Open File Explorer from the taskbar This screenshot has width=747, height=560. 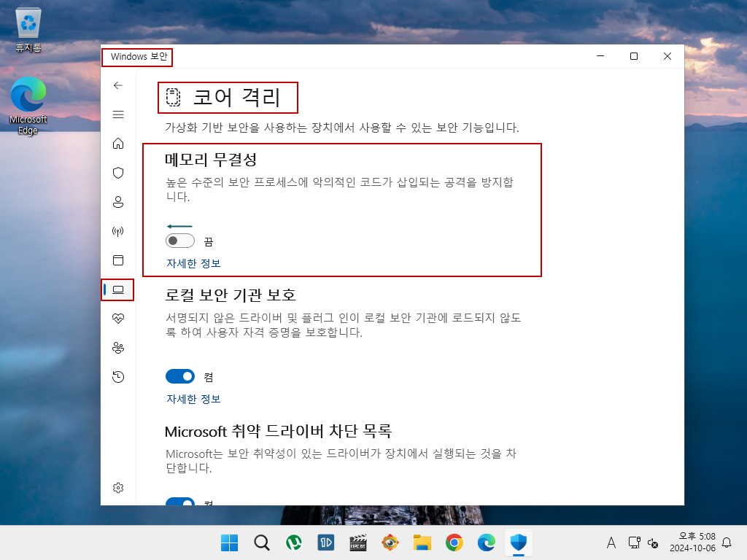click(x=422, y=542)
